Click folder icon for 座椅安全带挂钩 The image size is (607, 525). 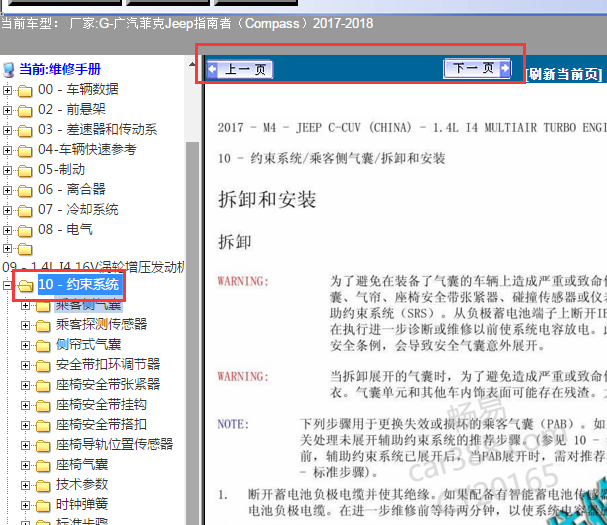coord(43,406)
